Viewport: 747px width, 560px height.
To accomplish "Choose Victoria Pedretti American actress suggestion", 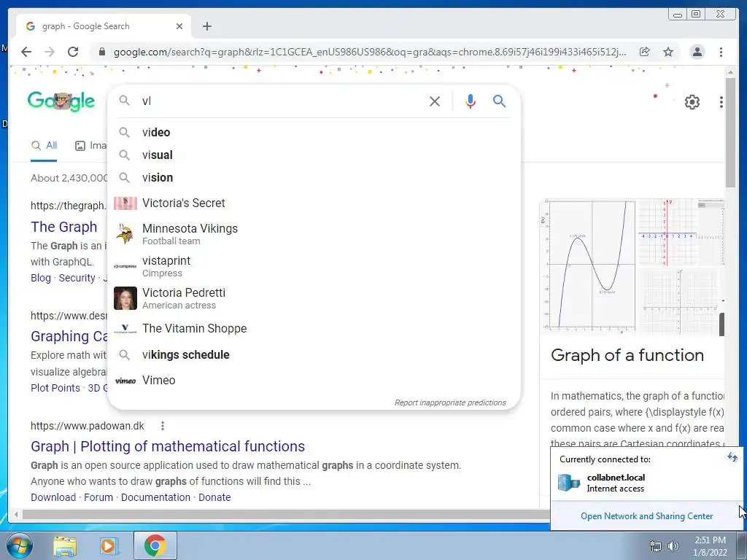I will pos(314,298).
